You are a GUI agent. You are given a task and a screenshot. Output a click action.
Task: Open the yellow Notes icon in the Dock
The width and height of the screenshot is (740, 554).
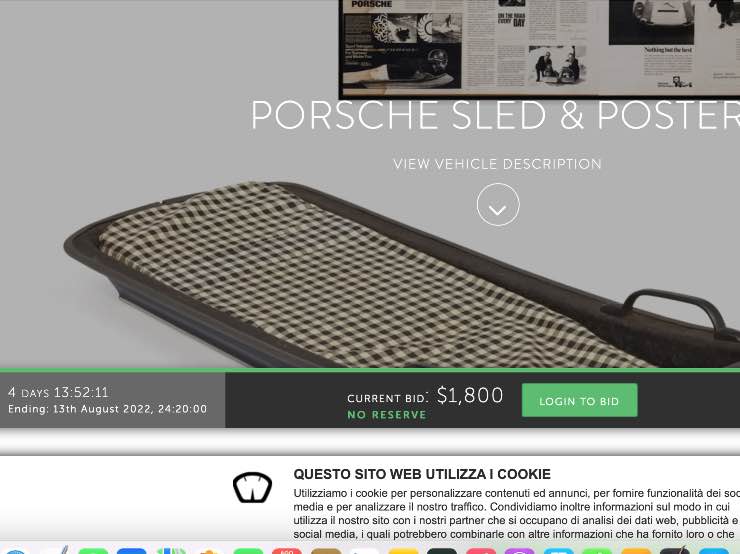pyautogui.click(x=403, y=550)
